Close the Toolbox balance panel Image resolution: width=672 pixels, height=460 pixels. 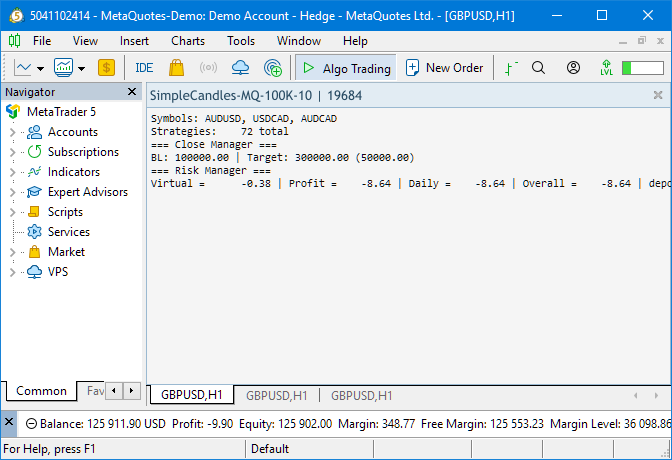[9, 422]
